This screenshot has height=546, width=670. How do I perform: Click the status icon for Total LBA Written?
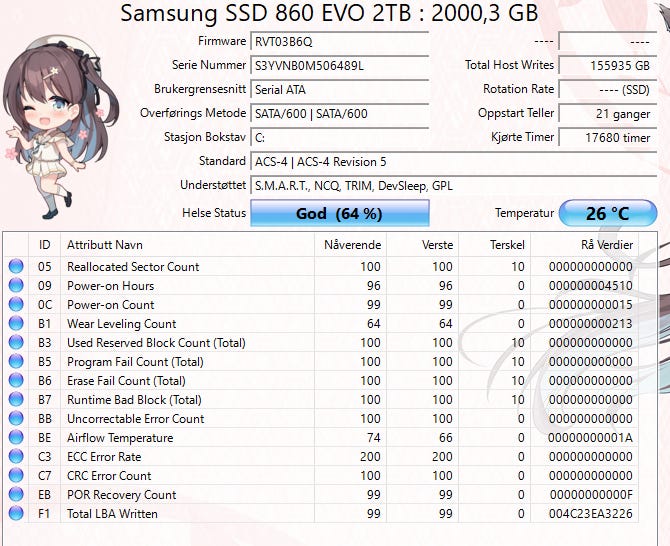click(x=16, y=513)
